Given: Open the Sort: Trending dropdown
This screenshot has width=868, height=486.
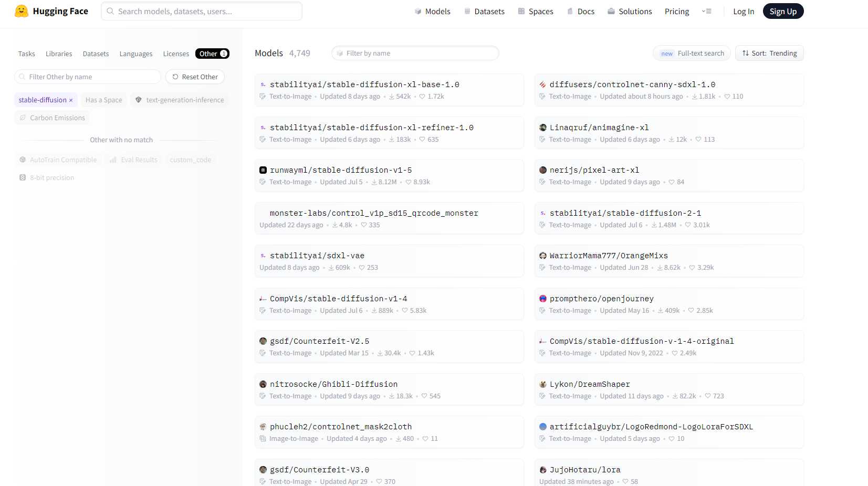Looking at the screenshot, I should 769,53.
